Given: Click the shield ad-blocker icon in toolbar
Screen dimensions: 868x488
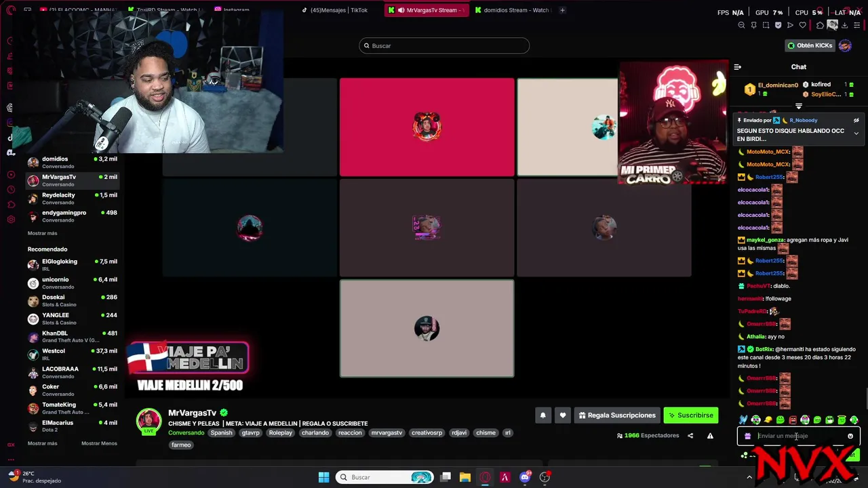Looking at the screenshot, I should [x=778, y=25].
